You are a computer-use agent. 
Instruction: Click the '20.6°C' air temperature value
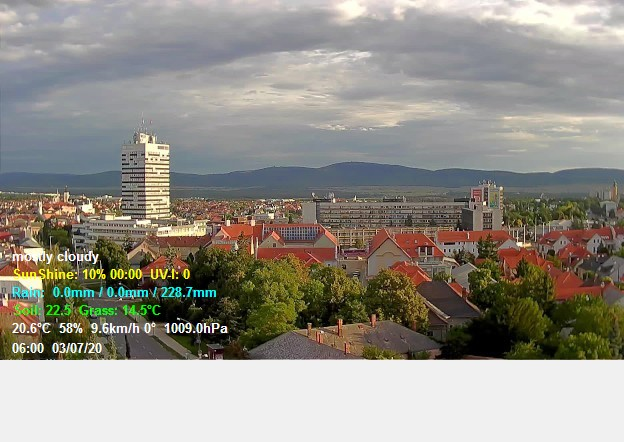click(31, 329)
